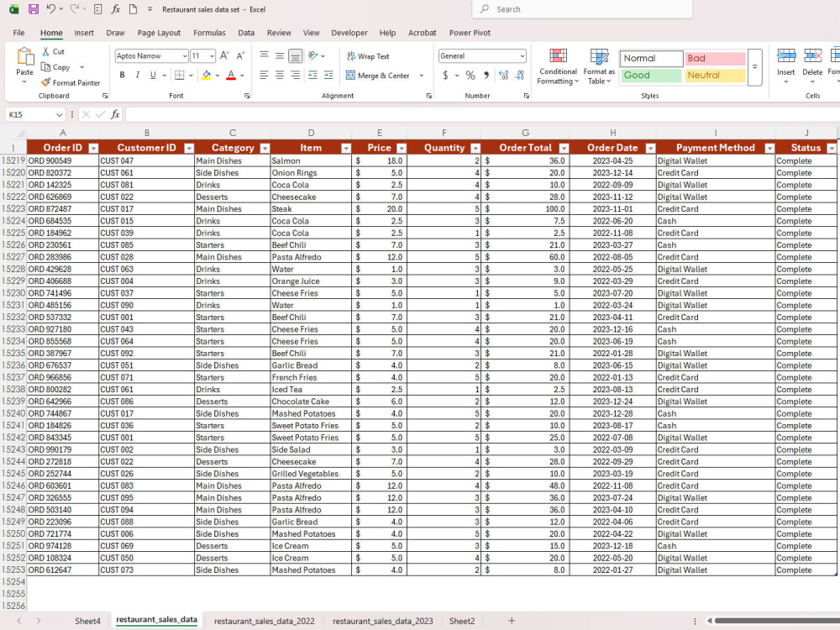Apply accounting dollar format
840x630 pixels.
click(x=445, y=76)
